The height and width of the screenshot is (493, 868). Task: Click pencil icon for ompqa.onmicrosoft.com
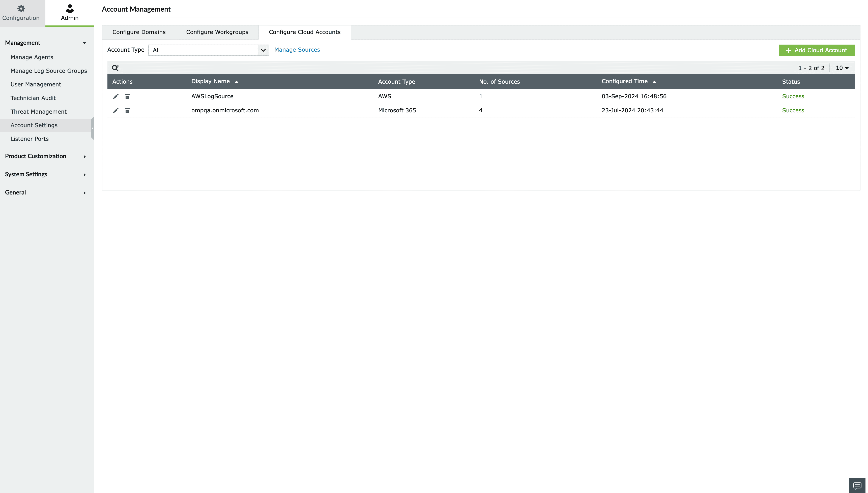coord(115,111)
